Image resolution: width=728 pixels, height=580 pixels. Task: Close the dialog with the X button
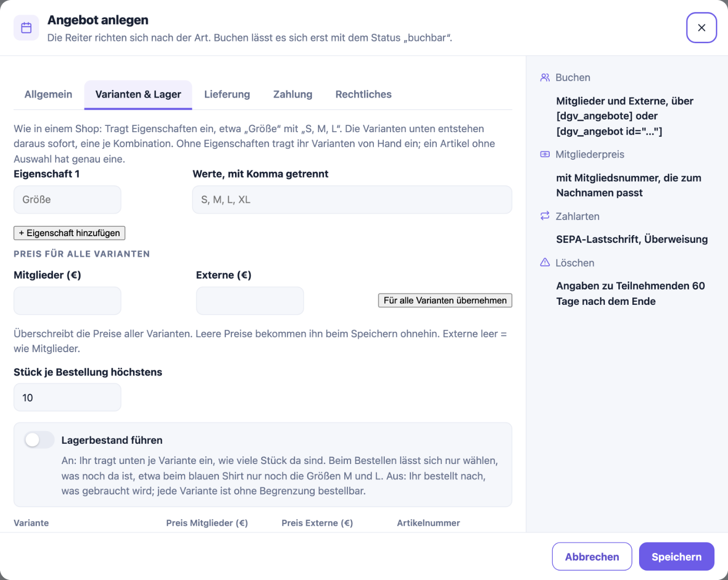coord(701,28)
